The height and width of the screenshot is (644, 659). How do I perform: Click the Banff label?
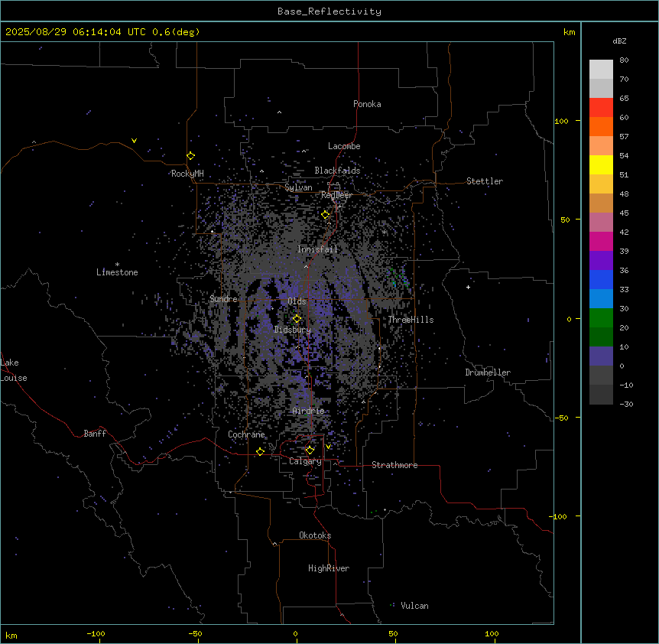pos(95,434)
